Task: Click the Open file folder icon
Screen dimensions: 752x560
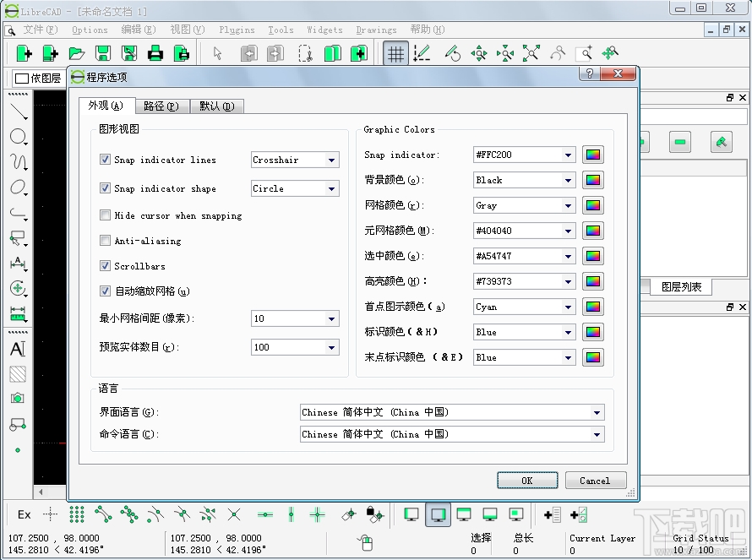Action: pyautogui.click(x=77, y=53)
